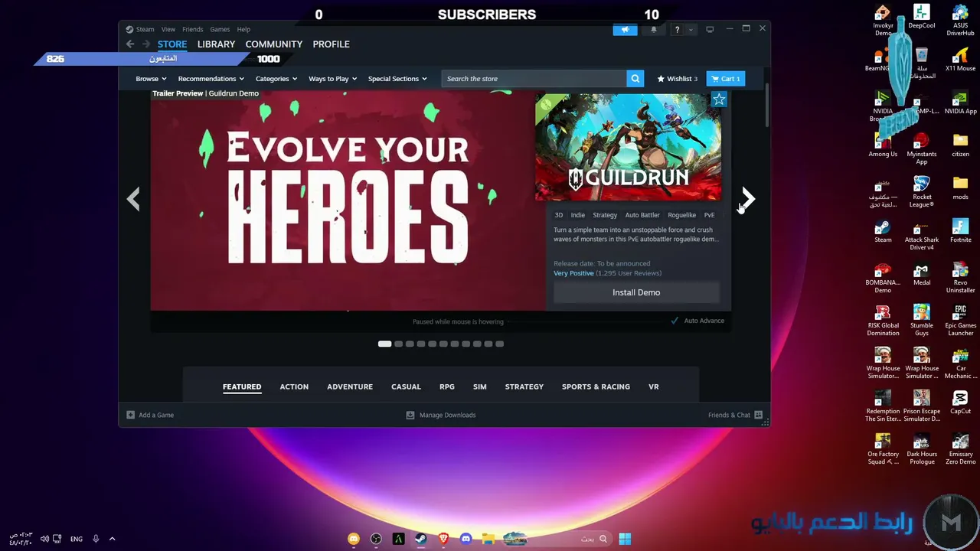
Task: Switch to the PROFILE tab
Action: [332, 44]
